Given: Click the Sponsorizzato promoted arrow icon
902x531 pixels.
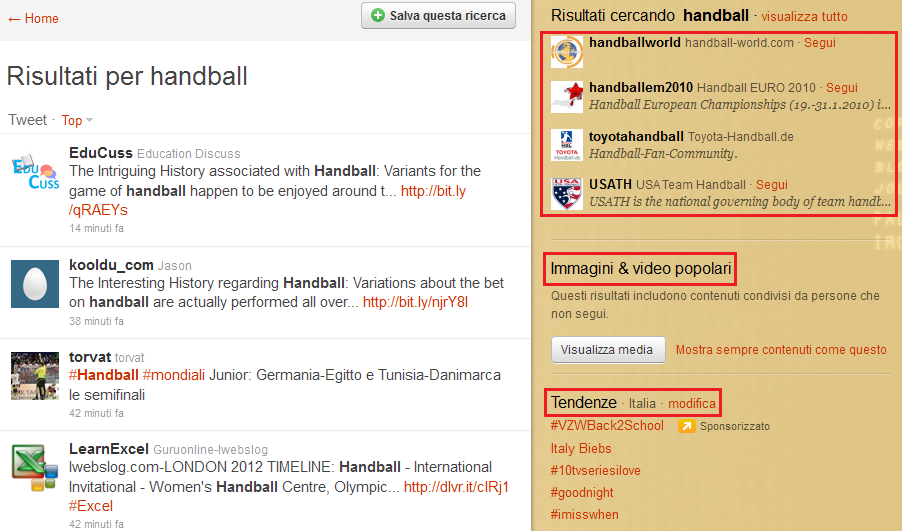Looking at the screenshot, I should pyautogui.click(x=686, y=426).
